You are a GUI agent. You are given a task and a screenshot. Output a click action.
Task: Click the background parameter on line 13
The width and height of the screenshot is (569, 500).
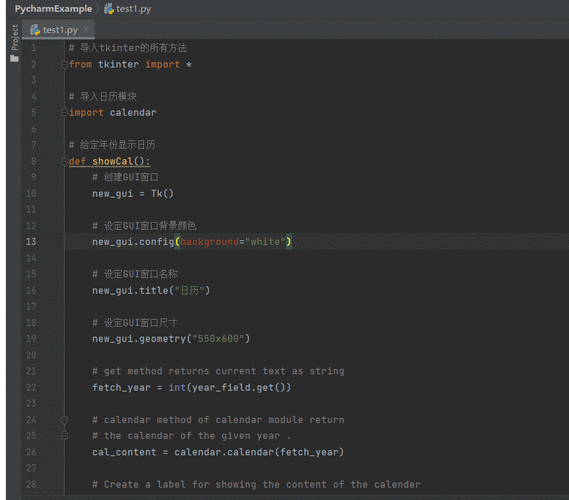point(209,242)
